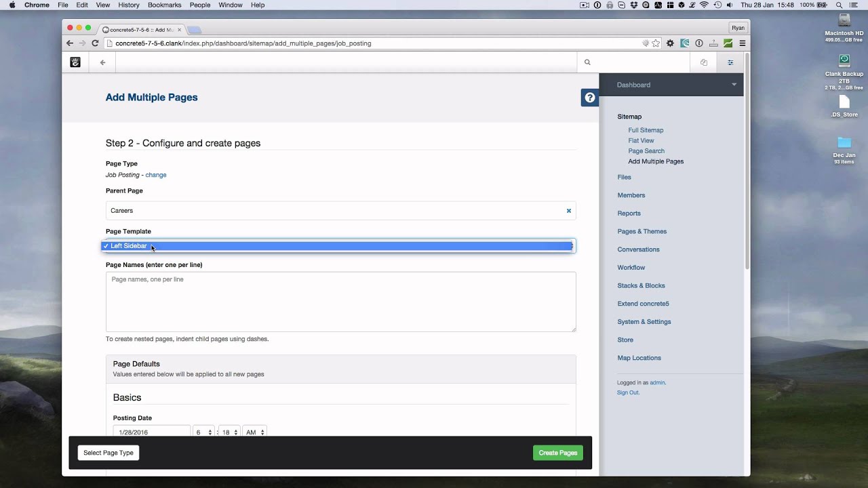Expand the Dashboard header dropdown arrow
Screen dimensions: 868x488
[x=734, y=85]
